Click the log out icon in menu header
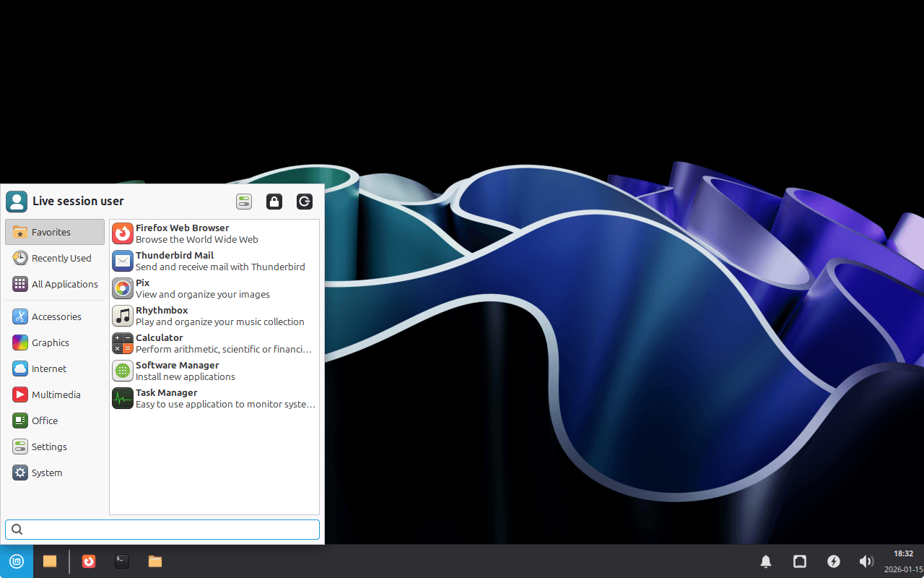Image resolution: width=924 pixels, height=578 pixels. [305, 202]
